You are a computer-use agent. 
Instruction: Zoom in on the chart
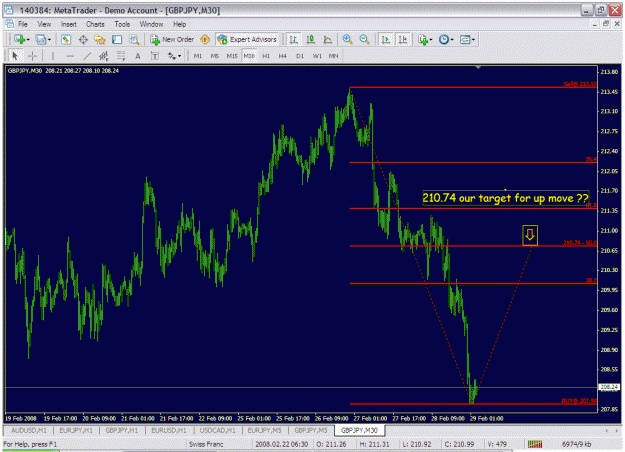click(x=347, y=39)
